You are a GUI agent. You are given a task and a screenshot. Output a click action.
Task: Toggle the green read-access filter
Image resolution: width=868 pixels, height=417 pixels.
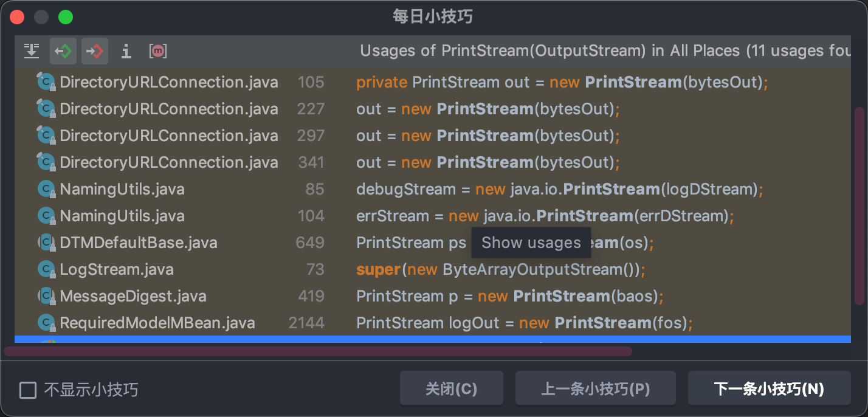[63, 50]
